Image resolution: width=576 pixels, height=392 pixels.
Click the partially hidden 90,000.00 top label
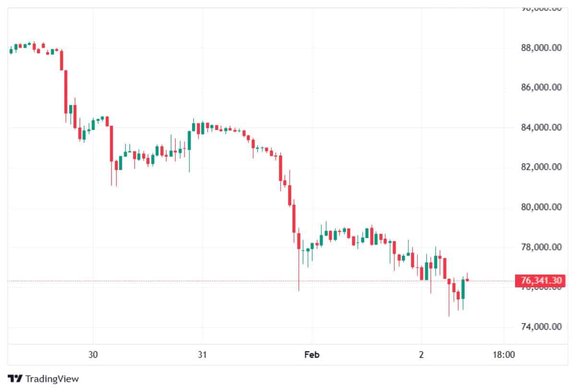click(x=541, y=9)
